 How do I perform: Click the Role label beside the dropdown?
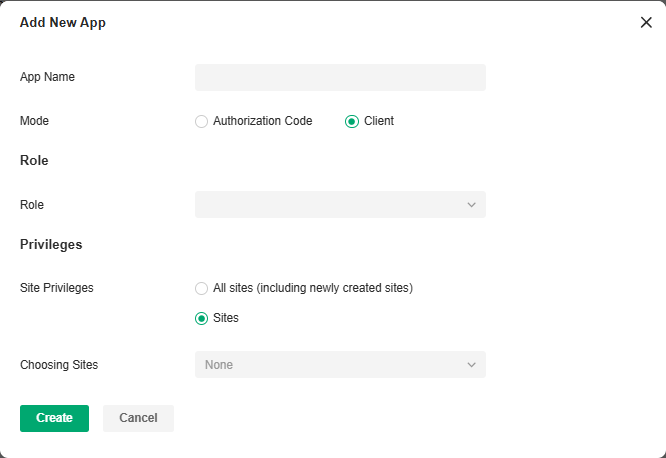pos(32,204)
